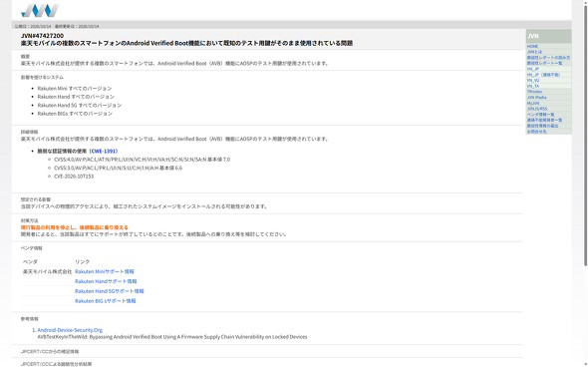Open '連絡不能開発者一覧' in the sidebar
The height and width of the screenshot is (367, 588).
pos(544,120)
